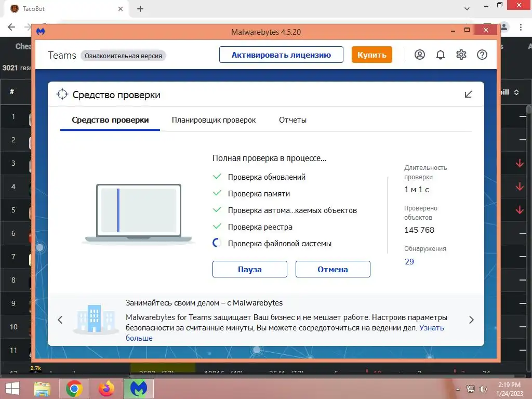Viewport: 532px width, 399px height.
Task: Open File Explorer from taskbar
Action: 42,389
